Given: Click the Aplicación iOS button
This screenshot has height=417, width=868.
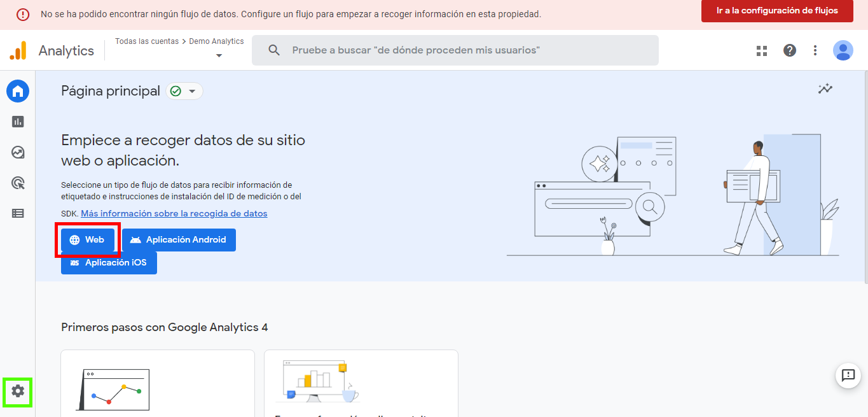Looking at the screenshot, I should click(x=109, y=263).
